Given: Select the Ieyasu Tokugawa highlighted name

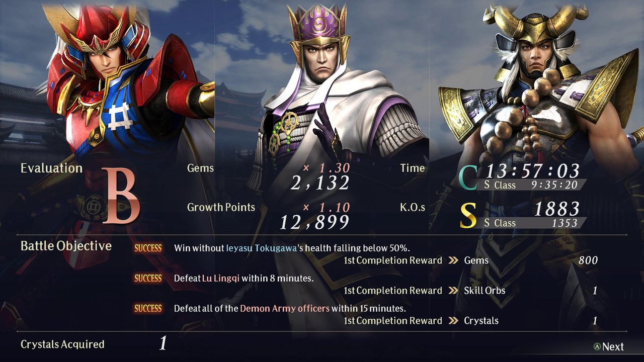Looking at the screenshot, I should click(x=259, y=248).
